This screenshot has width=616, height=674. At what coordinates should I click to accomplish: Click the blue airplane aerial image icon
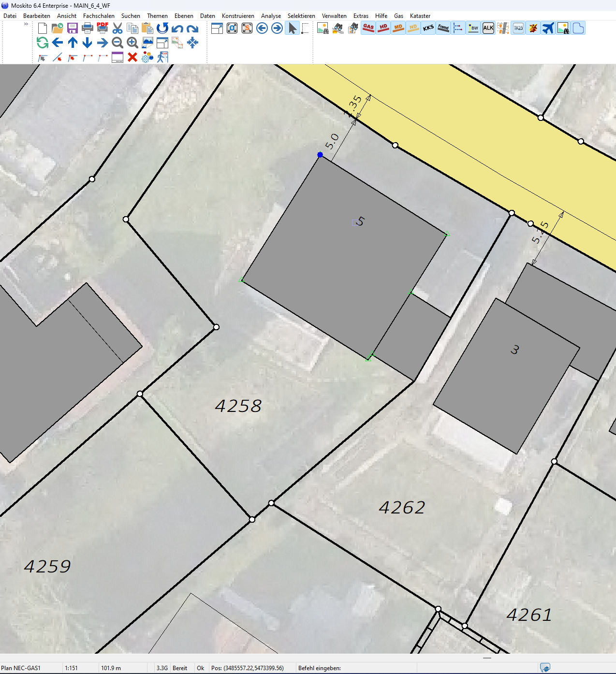(x=548, y=28)
